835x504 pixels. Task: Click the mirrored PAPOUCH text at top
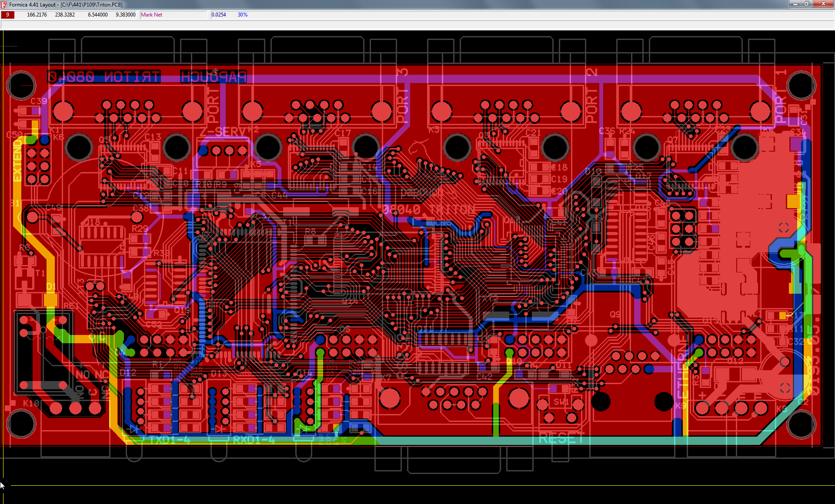[213, 77]
